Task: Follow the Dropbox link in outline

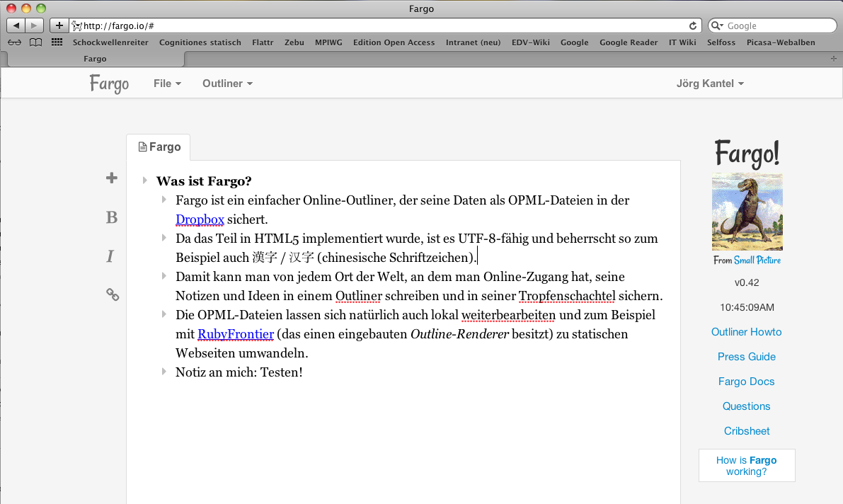Action: click(200, 219)
